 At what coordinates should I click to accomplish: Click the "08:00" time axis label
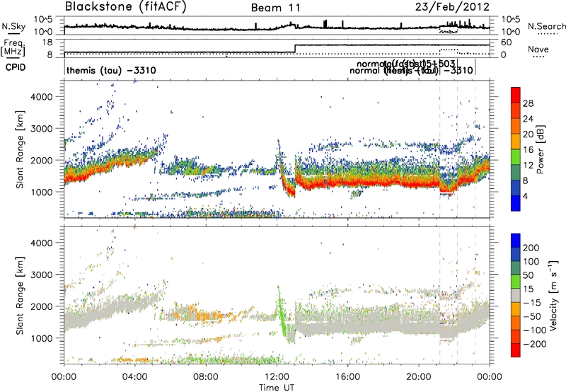206,377
